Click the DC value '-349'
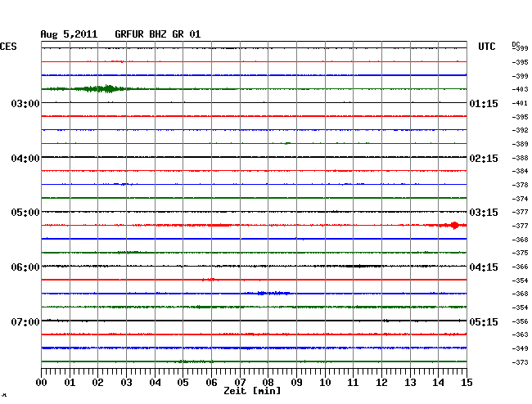The image size is (532, 404). (x=520, y=348)
